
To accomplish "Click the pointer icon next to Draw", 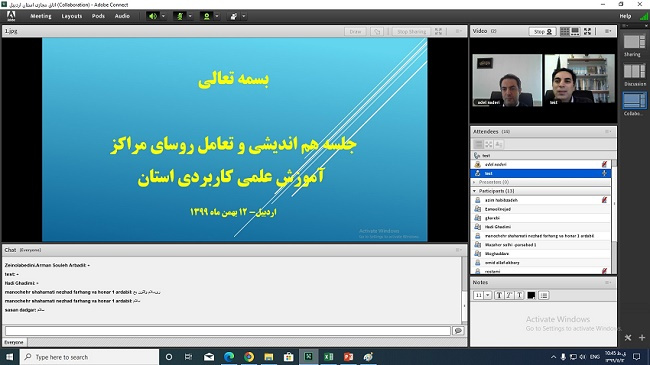I will (377, 32).
